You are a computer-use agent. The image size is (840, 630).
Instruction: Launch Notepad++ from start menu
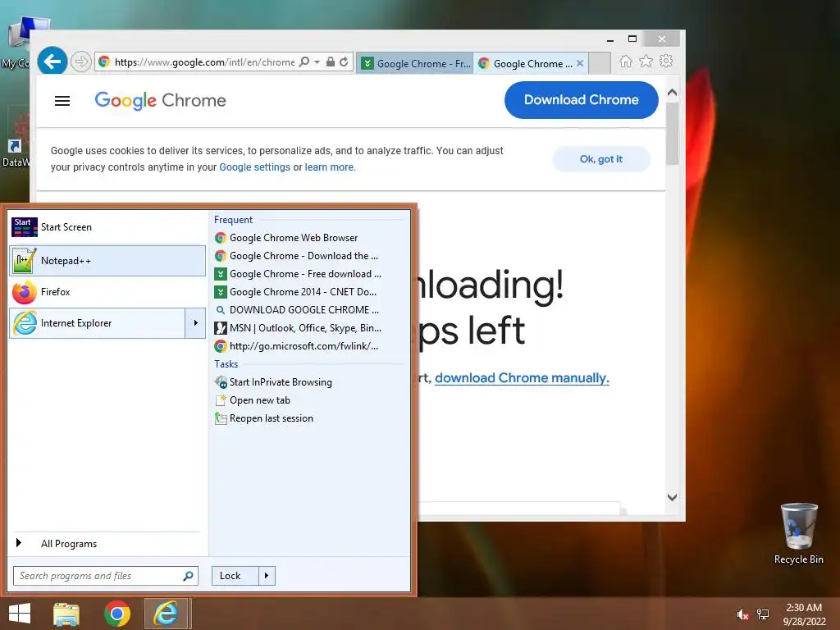click(107, 261)
